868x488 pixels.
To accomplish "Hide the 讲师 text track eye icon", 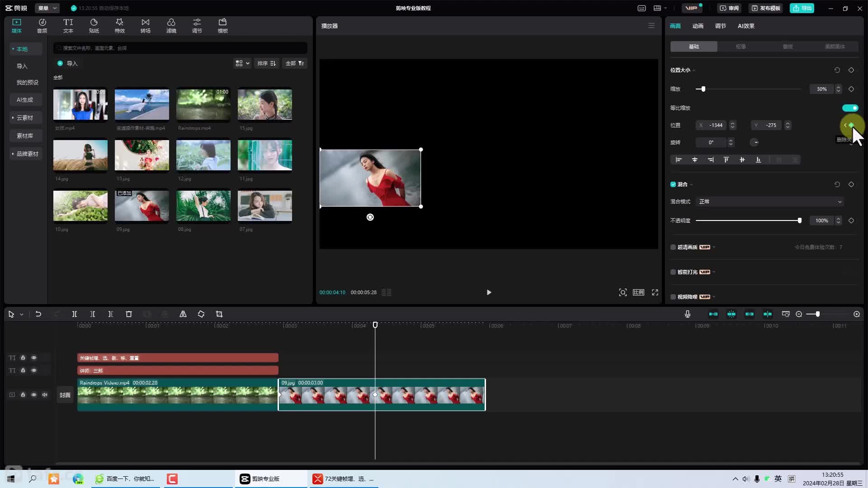I will point(34,370).
